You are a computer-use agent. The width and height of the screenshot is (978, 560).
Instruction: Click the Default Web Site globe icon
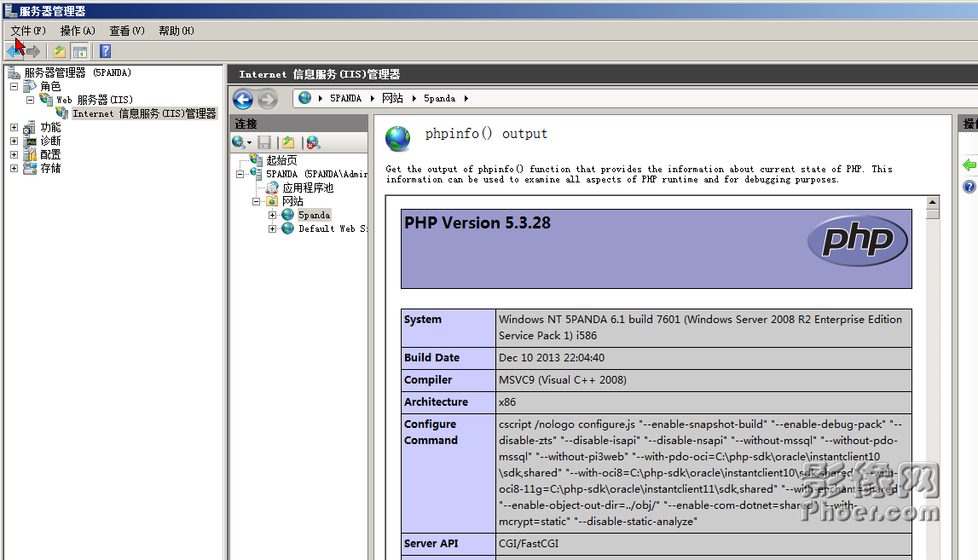pos(287,228)
